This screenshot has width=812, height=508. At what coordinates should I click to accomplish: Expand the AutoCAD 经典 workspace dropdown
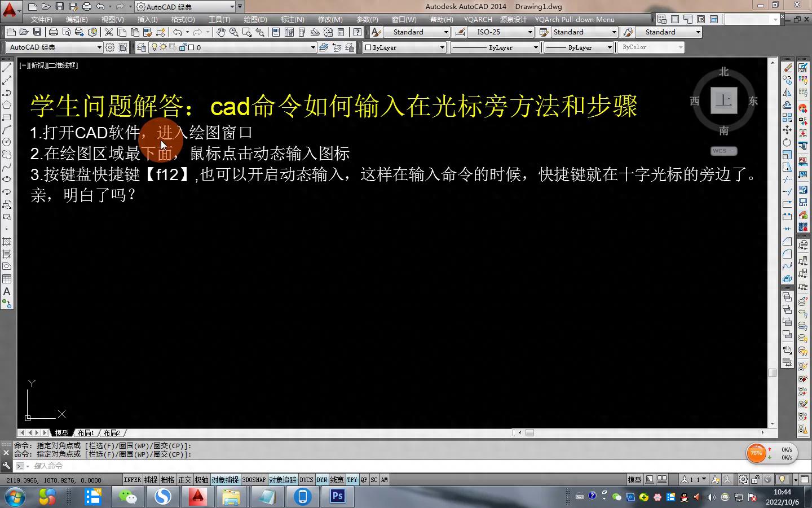99,47
